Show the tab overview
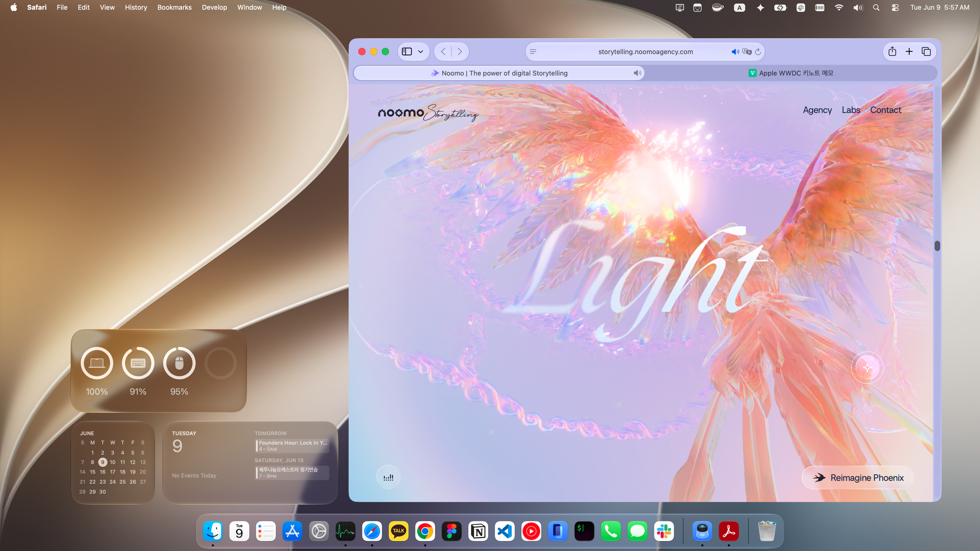This screenshot has width=980, height=551. coord(926,51)
